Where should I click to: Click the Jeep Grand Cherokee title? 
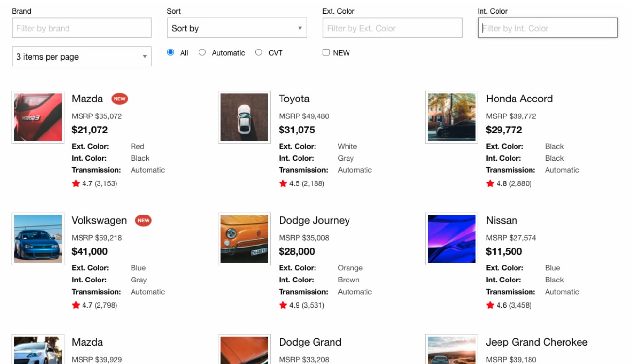537,342
